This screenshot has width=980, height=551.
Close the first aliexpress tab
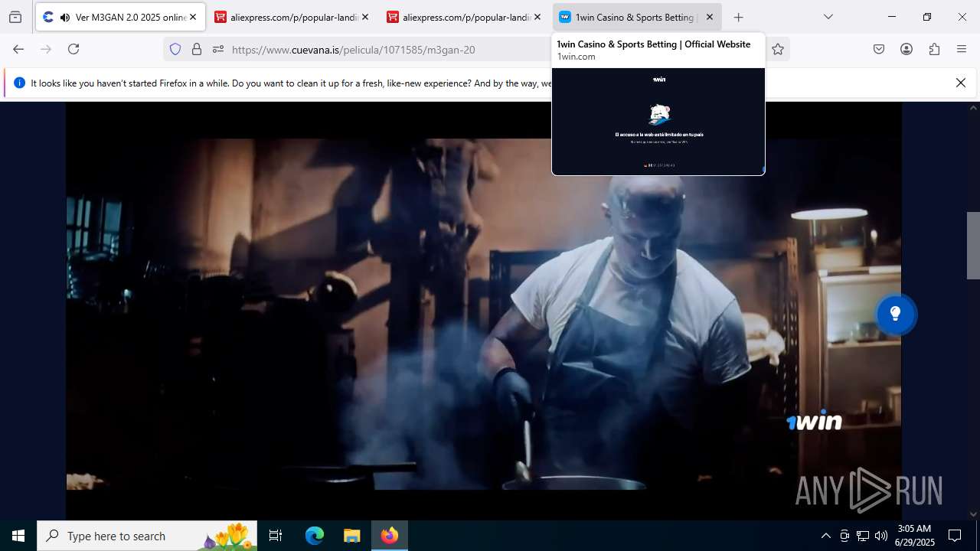tap(365, 17)
